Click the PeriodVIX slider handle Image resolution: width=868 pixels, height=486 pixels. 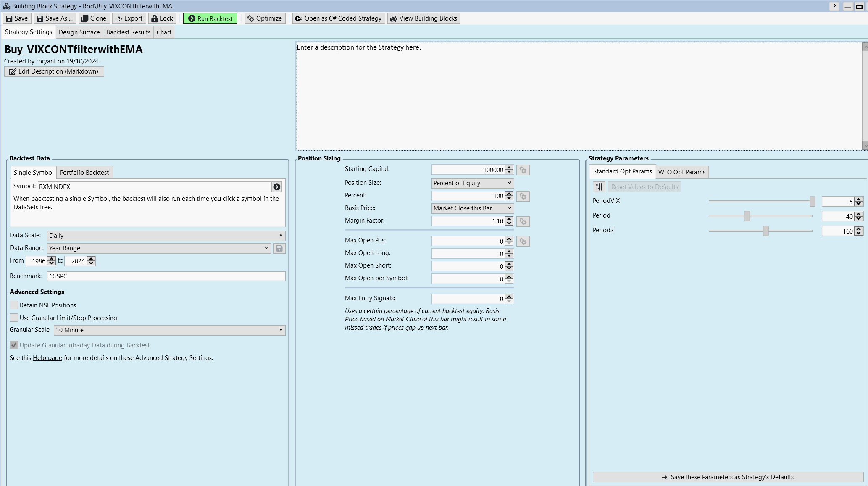[812, 202]
